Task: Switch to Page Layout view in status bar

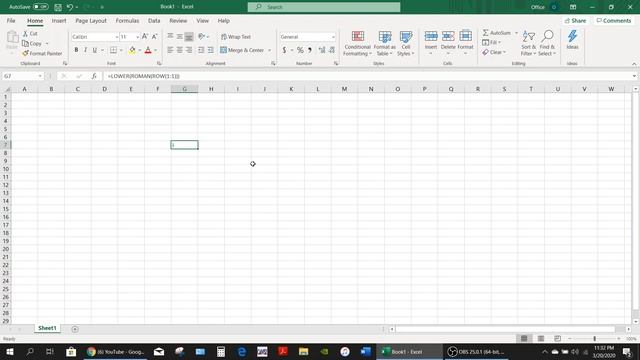Action: point(541,339)
